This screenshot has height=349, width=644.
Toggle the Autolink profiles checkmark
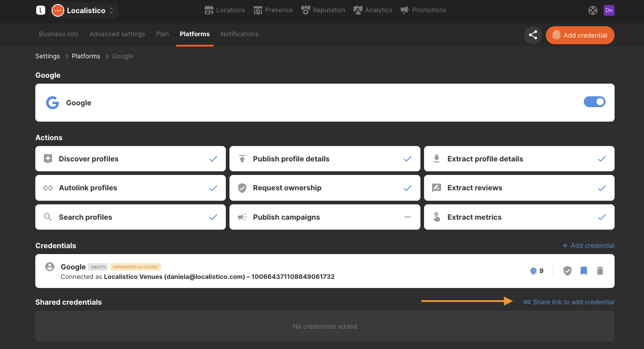[213, 188]
